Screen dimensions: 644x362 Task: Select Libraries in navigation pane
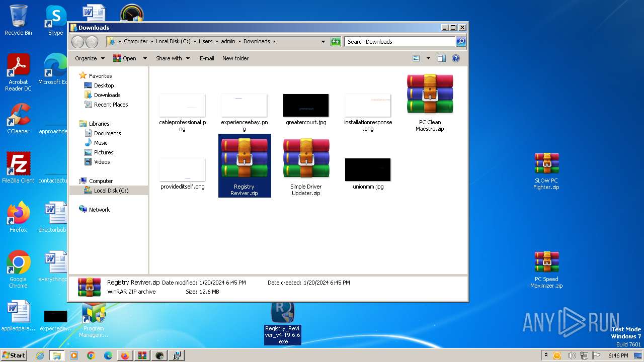coord(99,124)
